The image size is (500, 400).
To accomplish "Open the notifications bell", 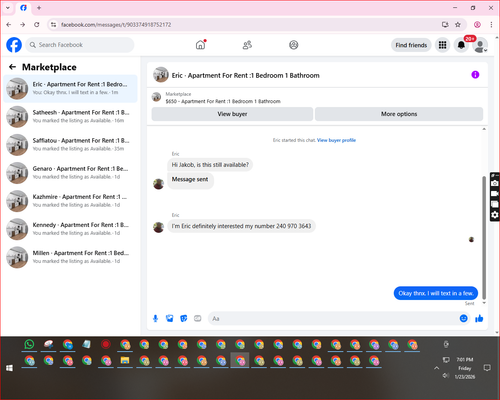I will (x=461, y=45).
